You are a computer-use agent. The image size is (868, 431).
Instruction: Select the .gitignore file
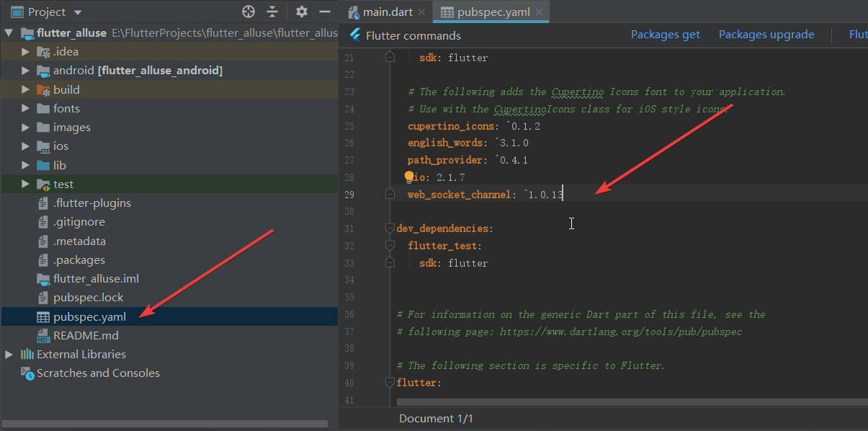tap(79, 222)
